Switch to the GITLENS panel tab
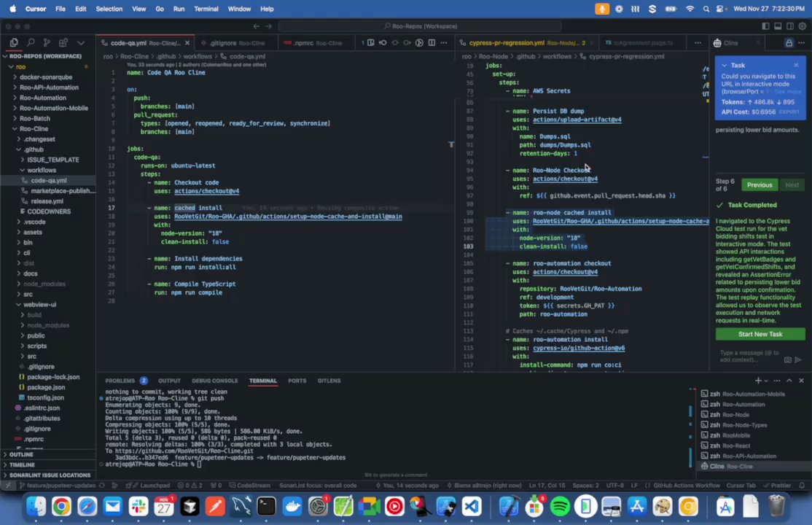Screen dimensions: 812x525 coord(329,381)
